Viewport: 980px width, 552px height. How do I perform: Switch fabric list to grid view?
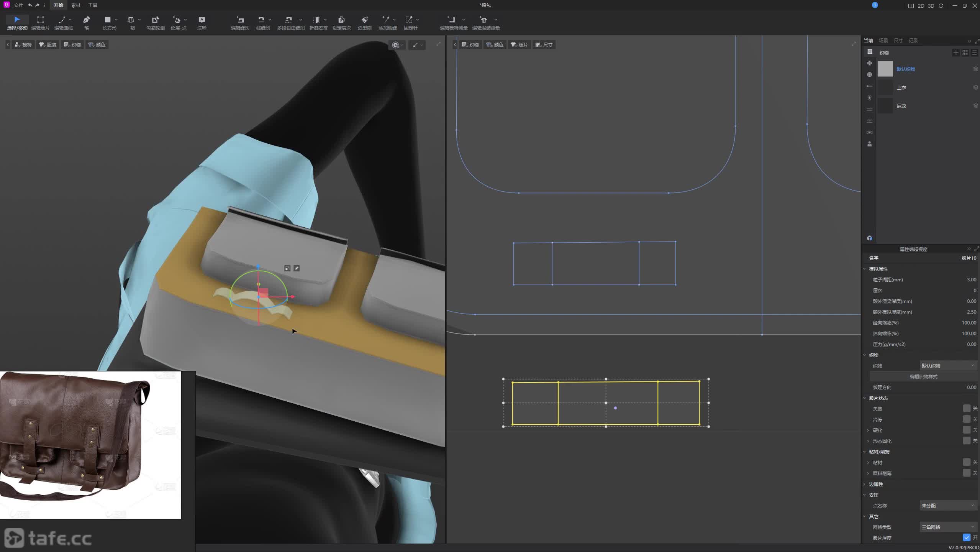pyautogui.click(x=965, y=53)
